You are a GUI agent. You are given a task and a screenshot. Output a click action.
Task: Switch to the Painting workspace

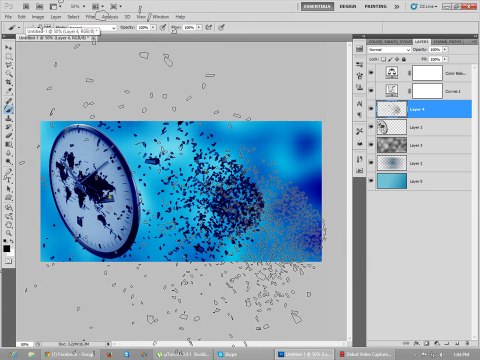375,6
